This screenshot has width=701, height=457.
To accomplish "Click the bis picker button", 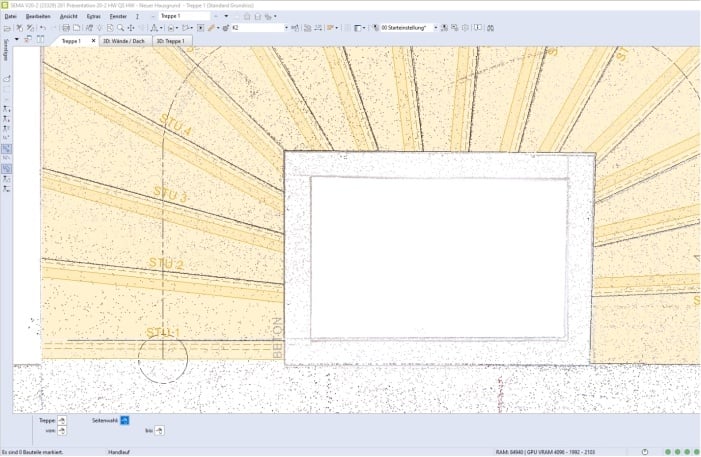I will click(x=159, y=431).
